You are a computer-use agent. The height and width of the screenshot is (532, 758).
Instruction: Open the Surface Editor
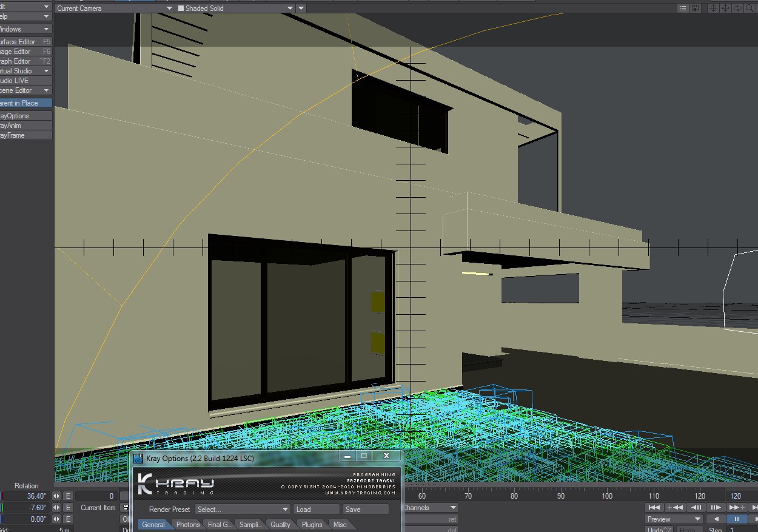point(26,42)
